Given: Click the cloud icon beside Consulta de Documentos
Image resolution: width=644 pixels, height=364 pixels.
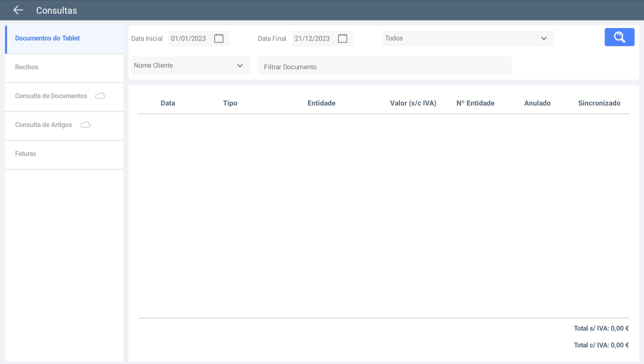Looking at the screenshot, I should 100,96.
